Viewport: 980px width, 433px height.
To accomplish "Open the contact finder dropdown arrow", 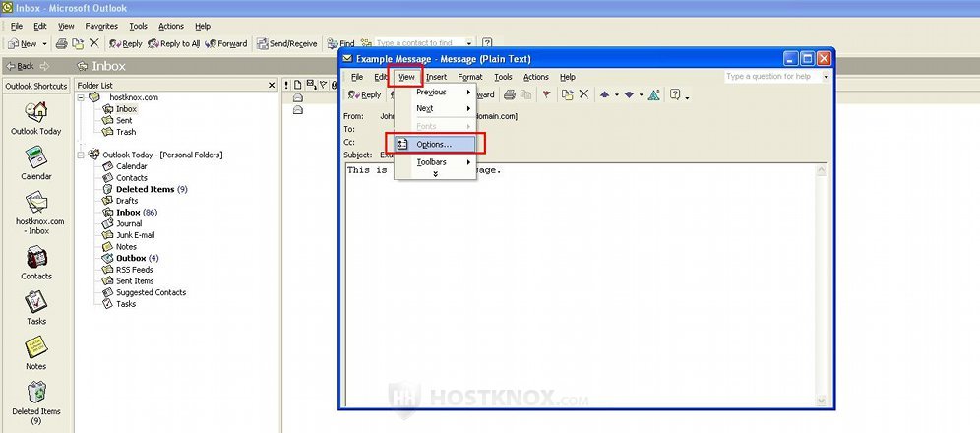I will click(x=468, y=43).
